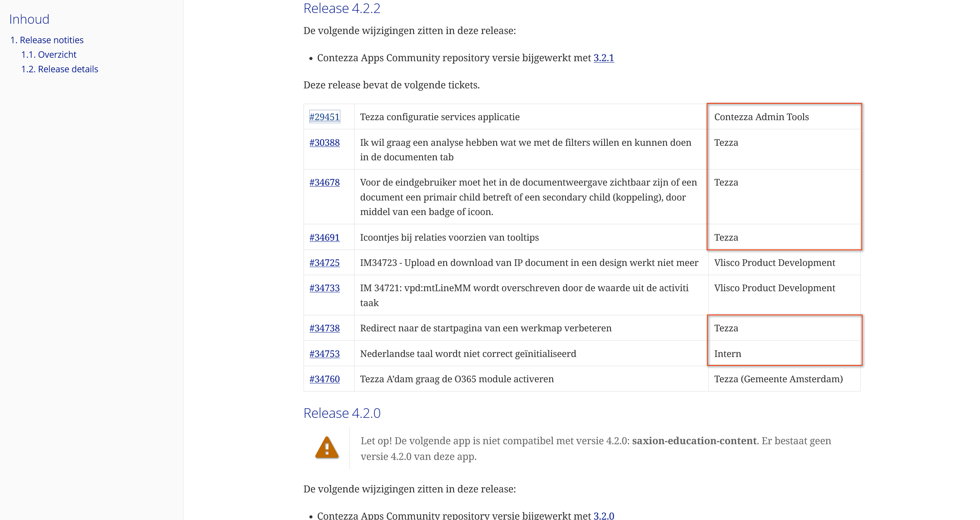This screenshot has width=980, height=520.
Task: Open ticket link #34678
Action: (x=324, y=183)
